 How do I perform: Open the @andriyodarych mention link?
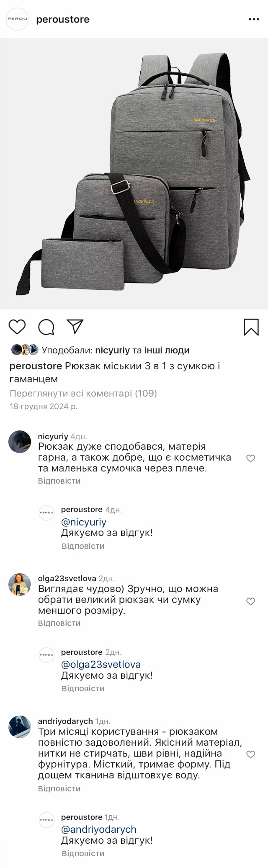[x=99, y=829]
